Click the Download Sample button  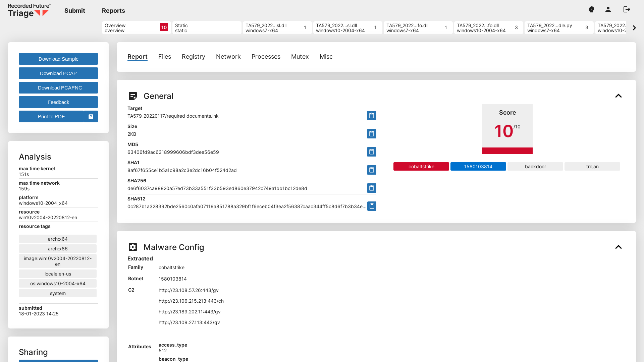pyautogui.click(x=58, y=59)
